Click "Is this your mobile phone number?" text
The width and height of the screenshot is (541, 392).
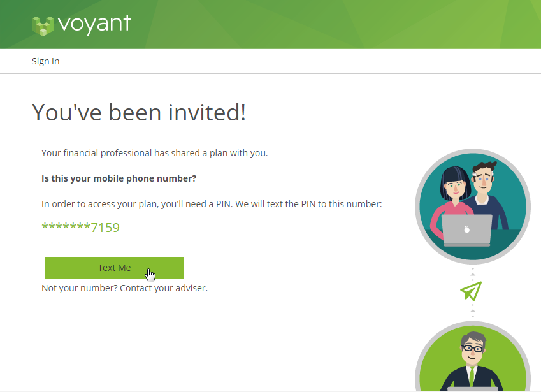click(x=119, y=178)
